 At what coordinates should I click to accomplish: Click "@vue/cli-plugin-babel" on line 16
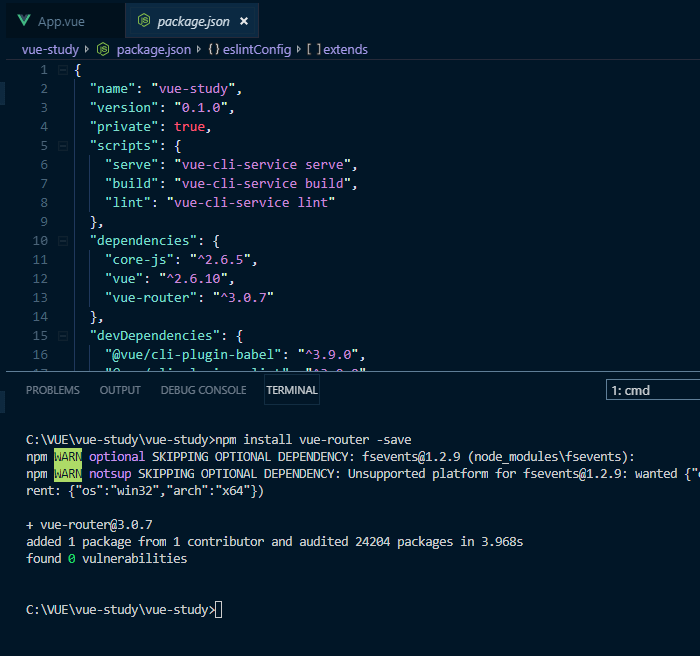coord(193,355)
